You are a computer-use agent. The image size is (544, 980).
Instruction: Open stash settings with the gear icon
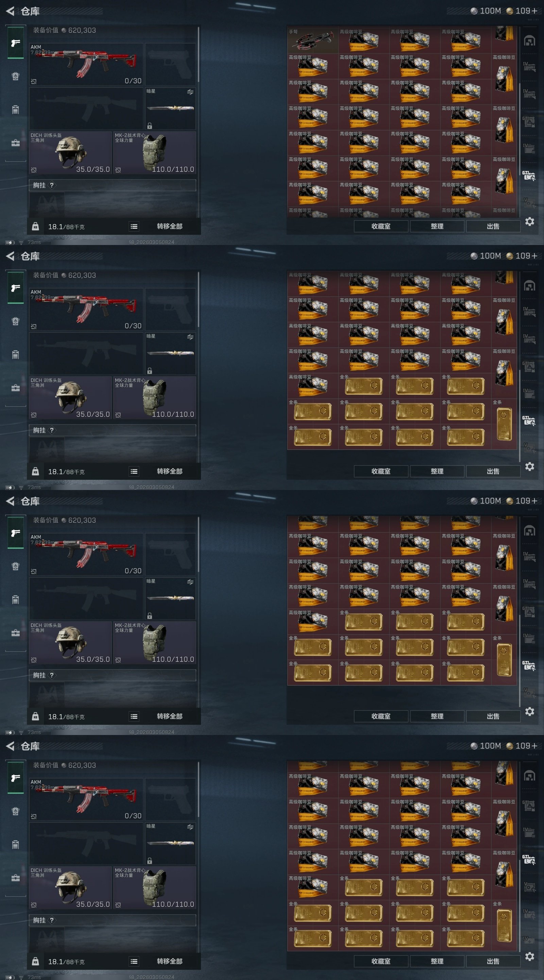pos(530,222)
